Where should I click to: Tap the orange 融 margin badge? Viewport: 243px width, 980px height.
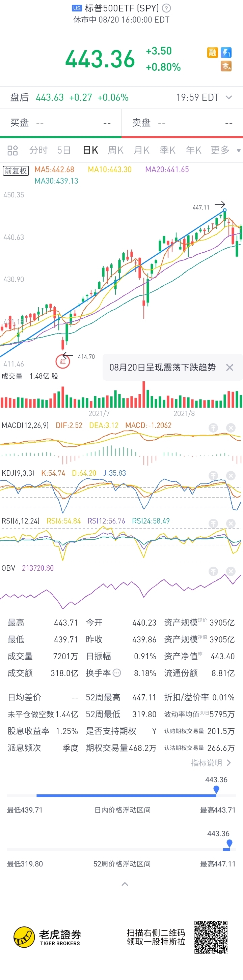click(x=213, y=53)
